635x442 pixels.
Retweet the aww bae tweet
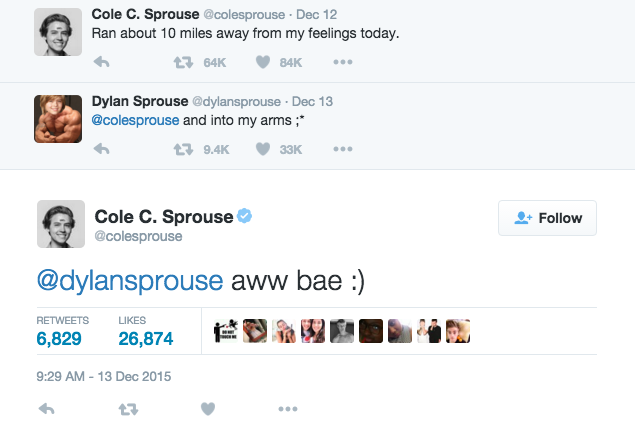(127, 409)
